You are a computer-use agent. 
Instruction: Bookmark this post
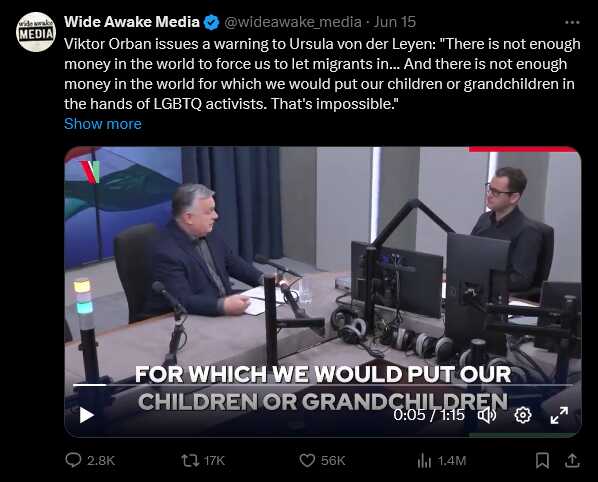(542, 460)
